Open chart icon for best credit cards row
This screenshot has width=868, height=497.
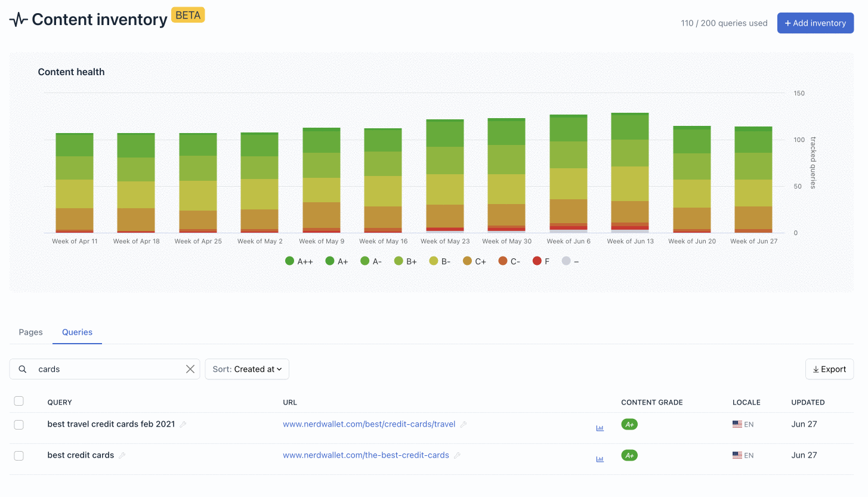click(600, 459)
